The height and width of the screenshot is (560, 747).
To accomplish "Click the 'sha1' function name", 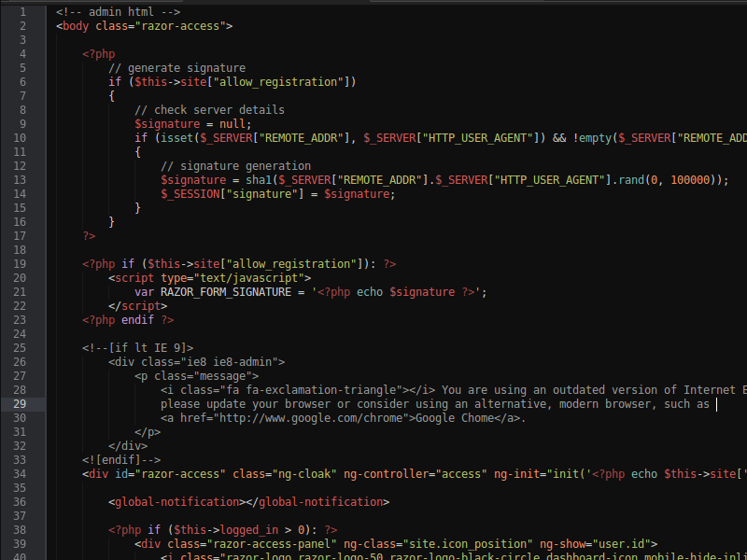I will coord(259,180).
